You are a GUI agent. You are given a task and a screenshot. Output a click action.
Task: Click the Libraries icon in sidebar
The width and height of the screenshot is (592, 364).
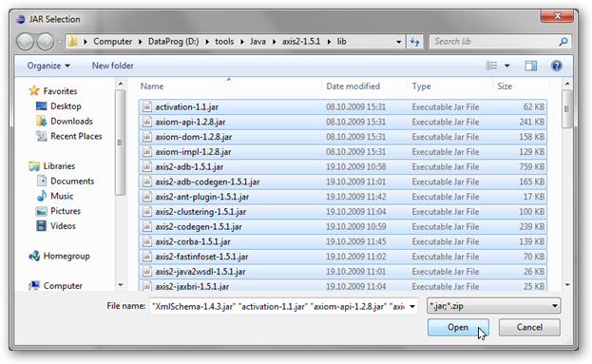click(34, 165)
